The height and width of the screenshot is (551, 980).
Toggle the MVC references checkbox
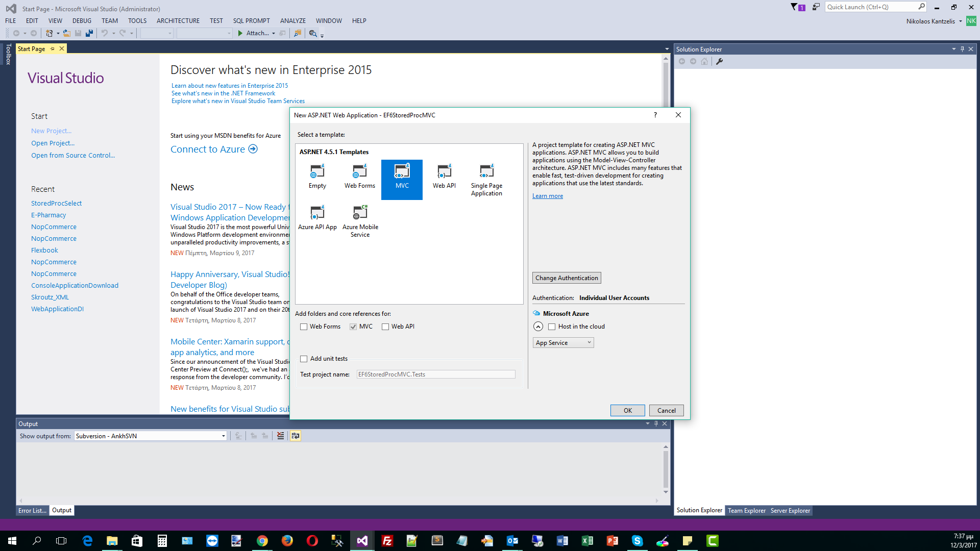[353, 327]
